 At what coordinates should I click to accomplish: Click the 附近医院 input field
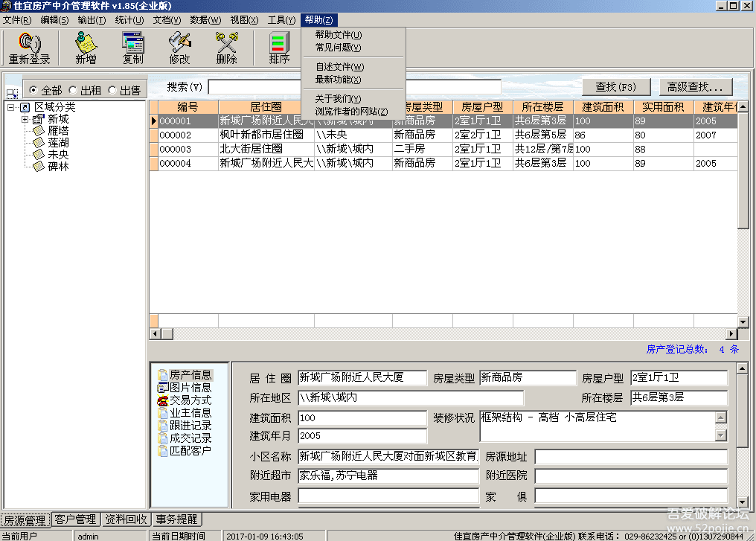(x=631, y=476)
